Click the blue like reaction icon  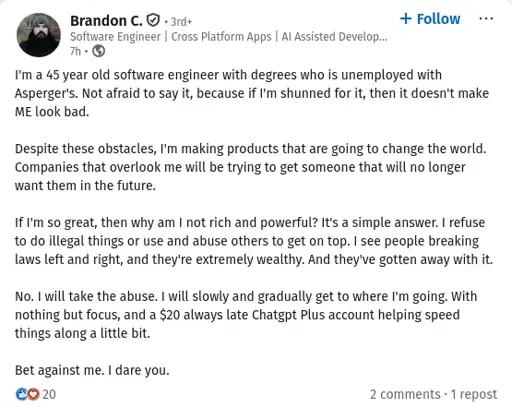21,394
